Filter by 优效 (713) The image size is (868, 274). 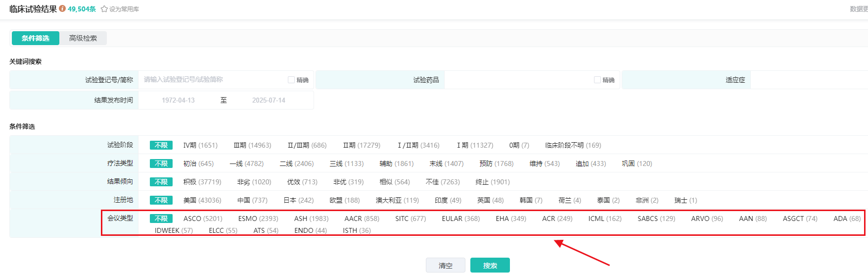click(302, 182)
